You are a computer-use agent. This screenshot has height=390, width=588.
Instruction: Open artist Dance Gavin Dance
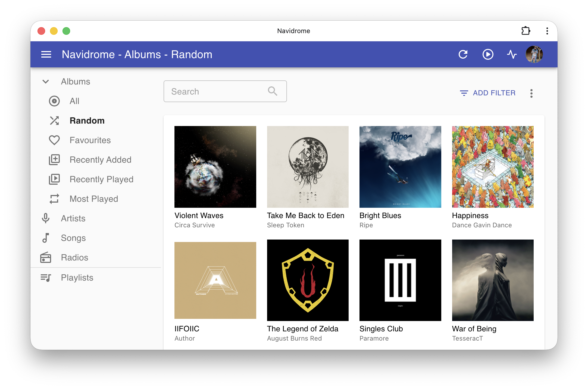tap(482, 225)
